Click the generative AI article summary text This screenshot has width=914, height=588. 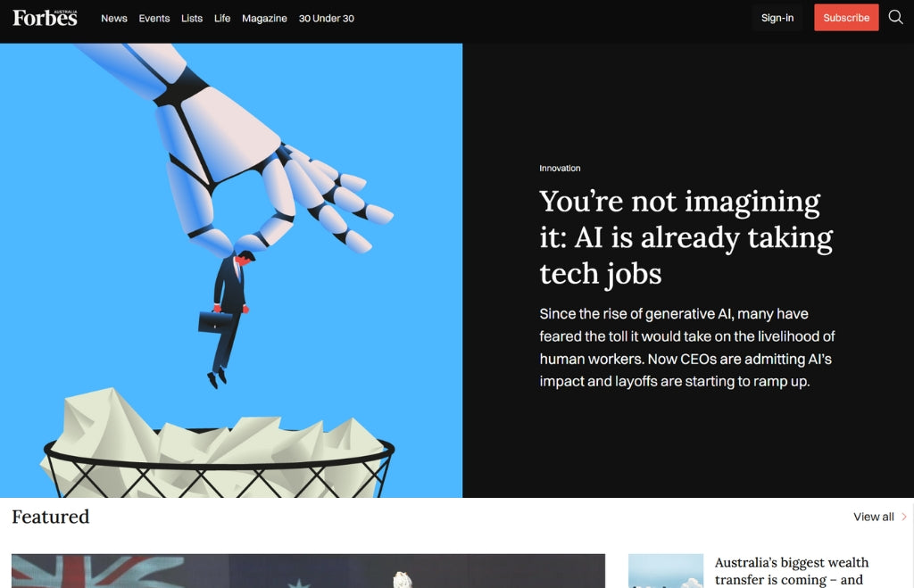687,347
